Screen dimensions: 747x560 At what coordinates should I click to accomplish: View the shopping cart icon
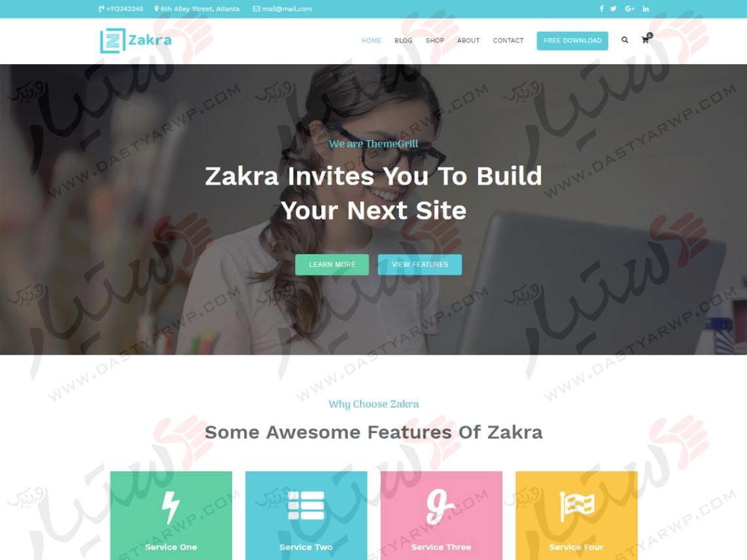coord(646,39)
